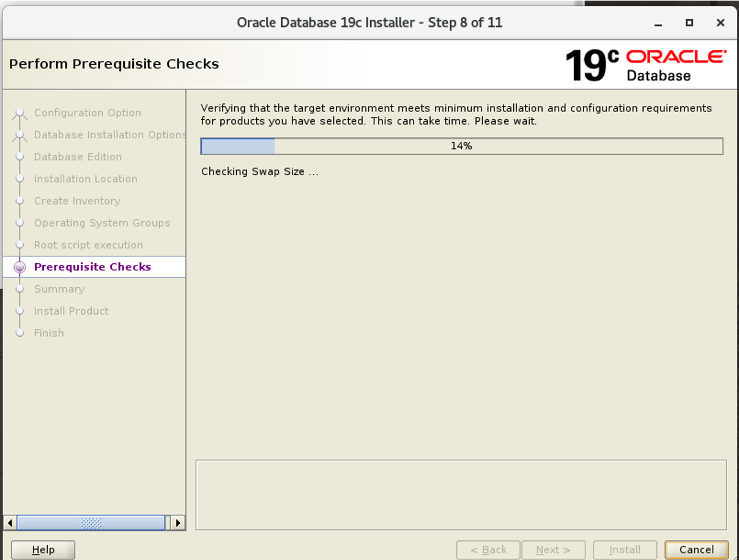The height and width of the screenshot is (560, 739).
Task: Click the Checking Swap Size status text
Action: [260, 171]
